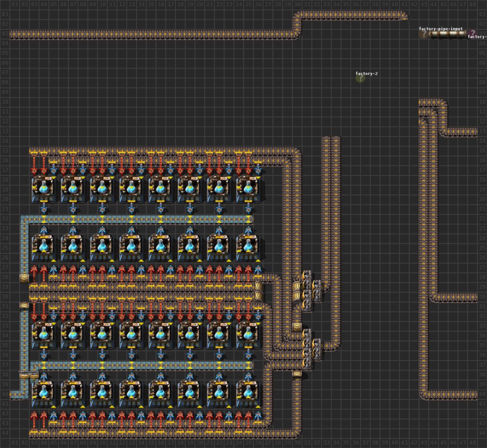Click the purple question-mark marker at right edge
487x448 pixels.
[x=472, y=33]
